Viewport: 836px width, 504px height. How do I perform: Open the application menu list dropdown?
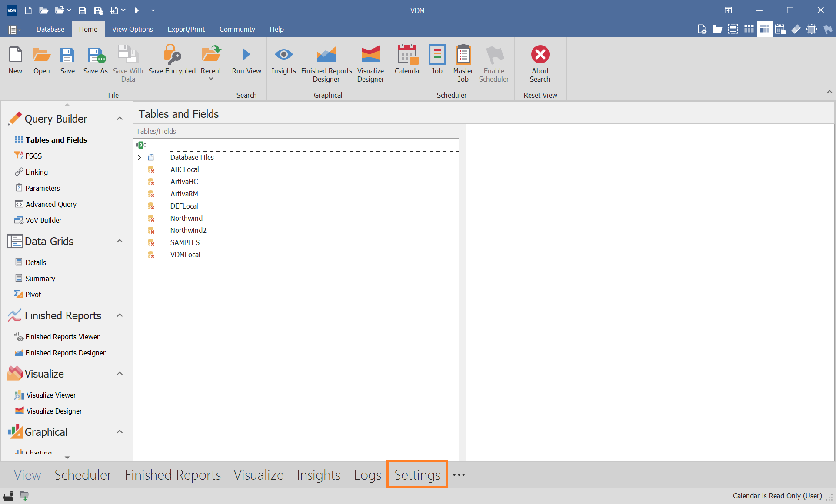14,30
